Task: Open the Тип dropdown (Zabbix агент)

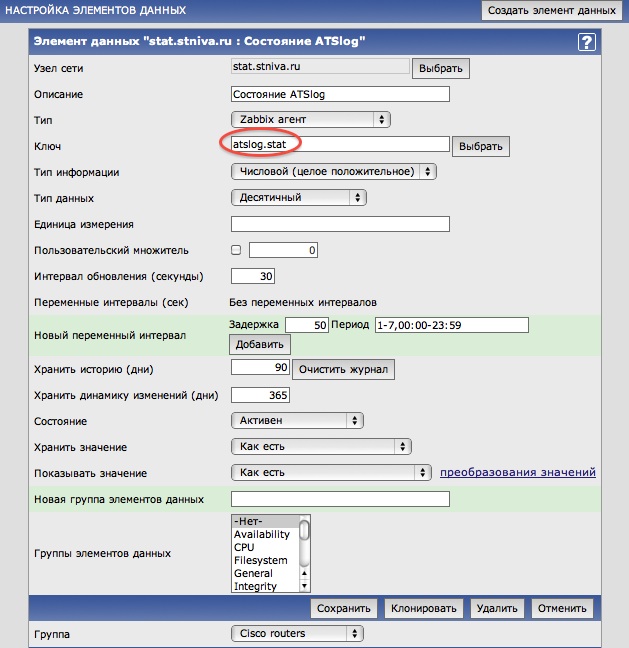Action: tap(310, 120)
